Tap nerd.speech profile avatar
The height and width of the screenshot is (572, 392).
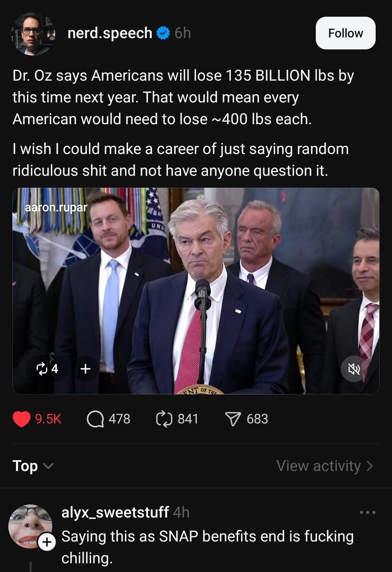click(x=33, y=33)
